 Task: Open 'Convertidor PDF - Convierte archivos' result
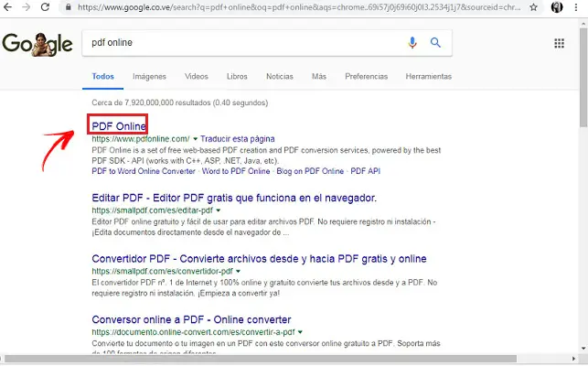click(259, 259)
